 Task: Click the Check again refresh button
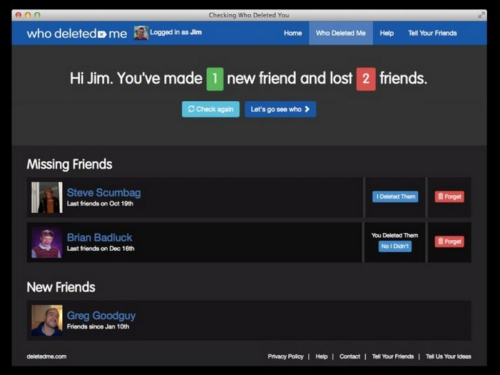click(211, 109)
